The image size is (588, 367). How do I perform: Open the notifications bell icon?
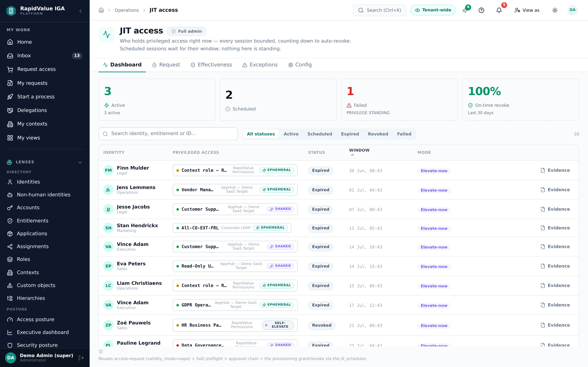[x=499, y=10]
